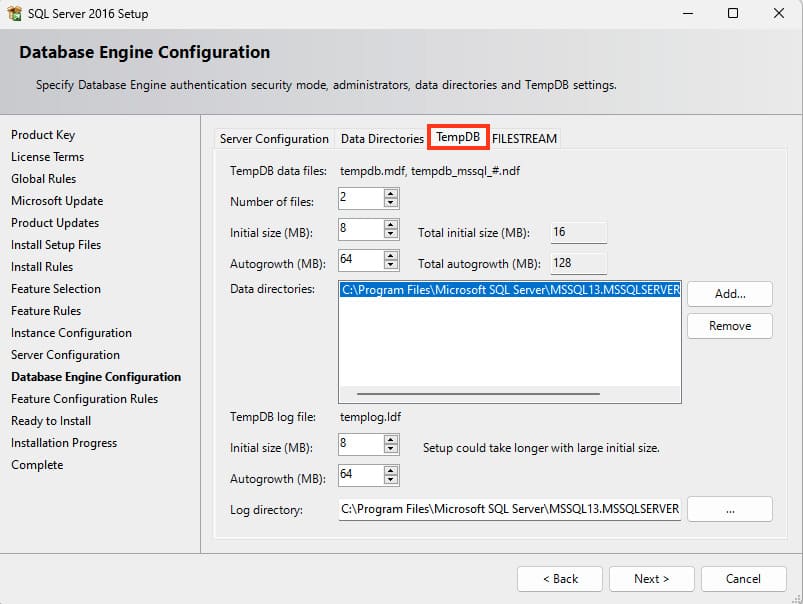The width and height of the screenshot is (803, 604).
Task: Increase the Number of files spinner
Action: click(391, 193)
